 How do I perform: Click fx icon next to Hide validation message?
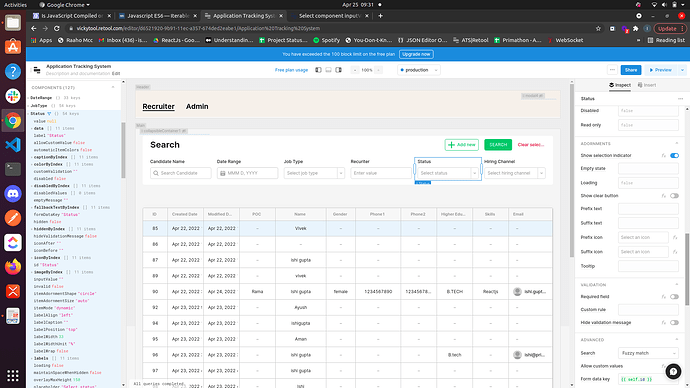[664, 323]
